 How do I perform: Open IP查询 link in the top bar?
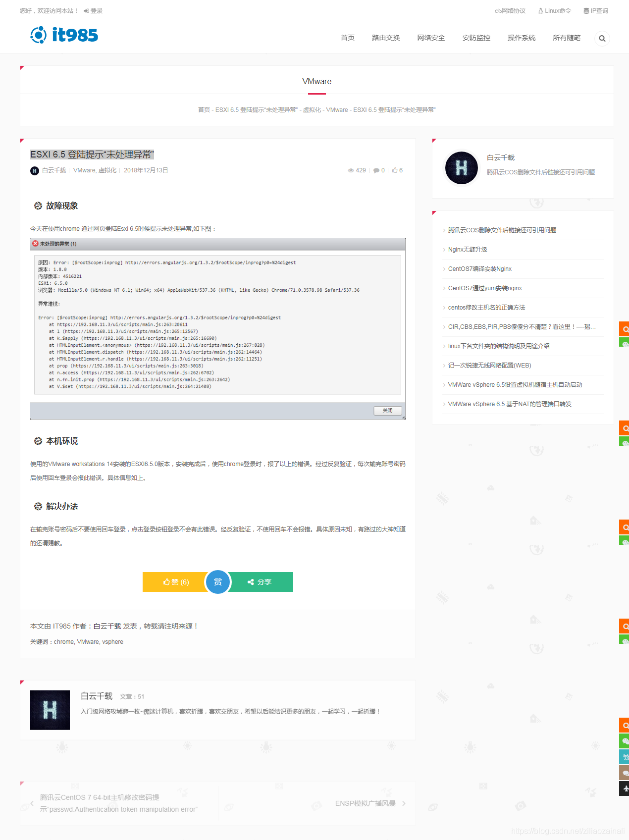[596, 11]
